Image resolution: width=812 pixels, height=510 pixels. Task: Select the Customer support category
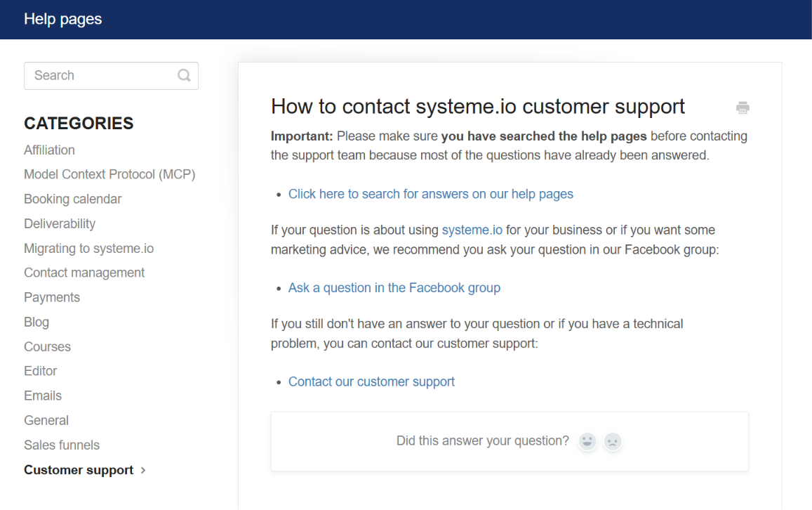coord(79,470)
